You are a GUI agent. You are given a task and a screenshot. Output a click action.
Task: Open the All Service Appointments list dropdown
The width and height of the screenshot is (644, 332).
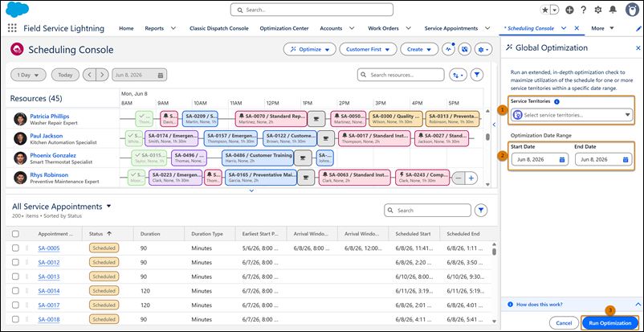pos(109,207)
